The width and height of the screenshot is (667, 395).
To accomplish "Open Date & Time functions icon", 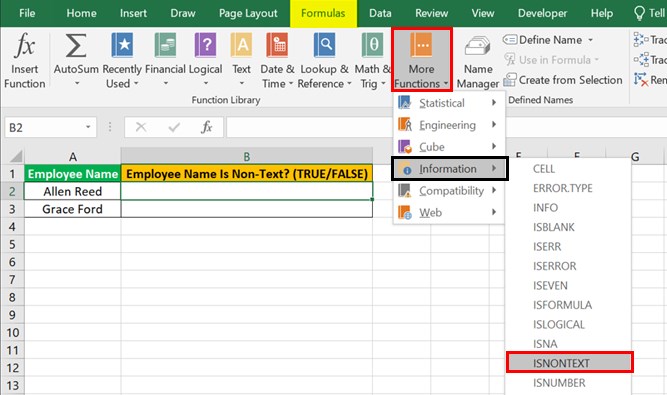I will pyautogui.click(x=277, y=45).
